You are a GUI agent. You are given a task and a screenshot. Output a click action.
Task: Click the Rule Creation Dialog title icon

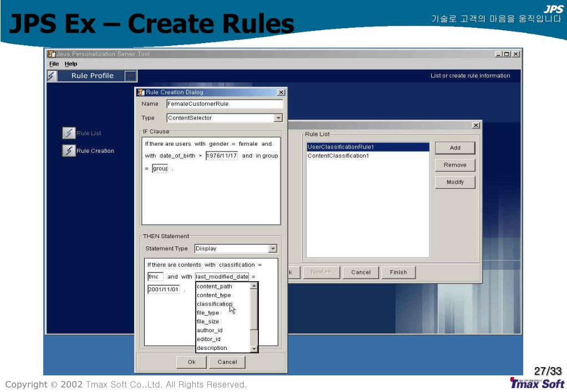pos(141,92)
